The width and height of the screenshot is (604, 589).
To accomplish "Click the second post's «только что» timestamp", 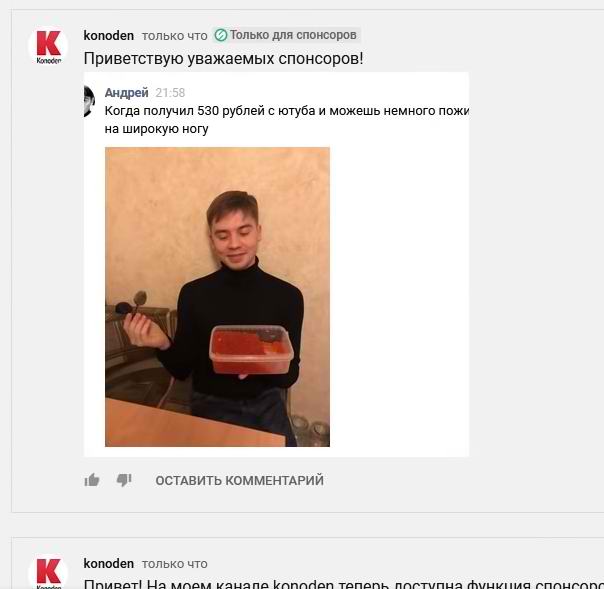I will coord(174,564).
